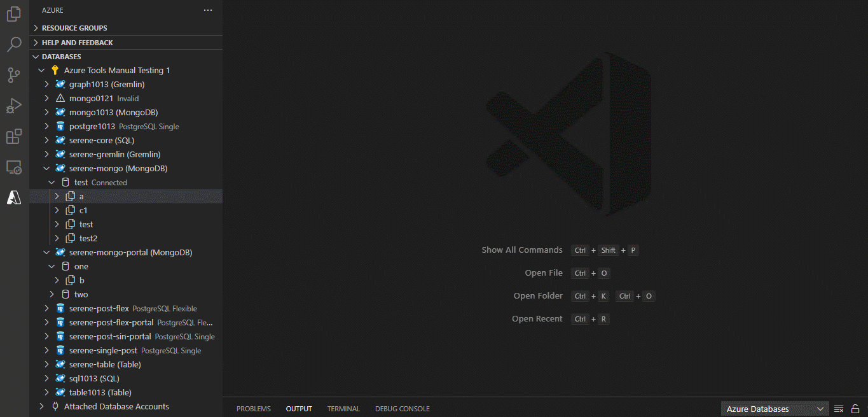The image size is (868, 417).
Task: Open the Search view in activity bar
Action: point(14,45)
